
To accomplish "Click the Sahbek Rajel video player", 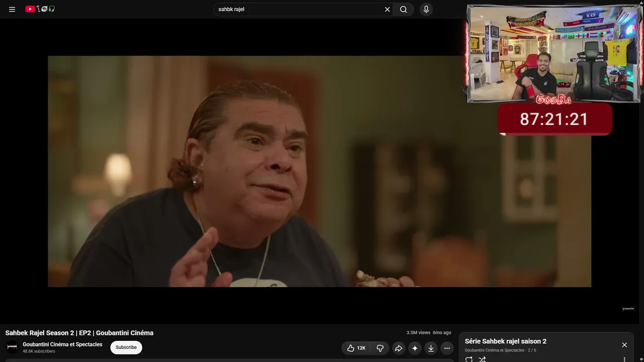I will [x=319, y=171].
